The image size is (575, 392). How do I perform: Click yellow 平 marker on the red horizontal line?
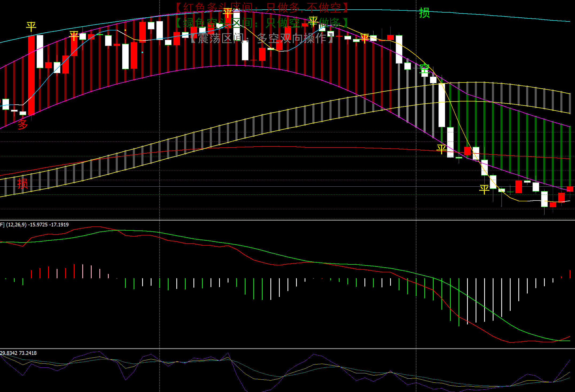tap(441, 149)
